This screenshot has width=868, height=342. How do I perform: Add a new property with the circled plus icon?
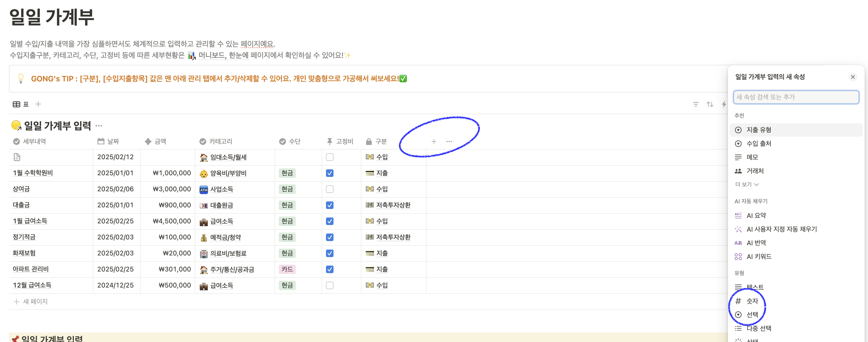(x=434, y=142)
